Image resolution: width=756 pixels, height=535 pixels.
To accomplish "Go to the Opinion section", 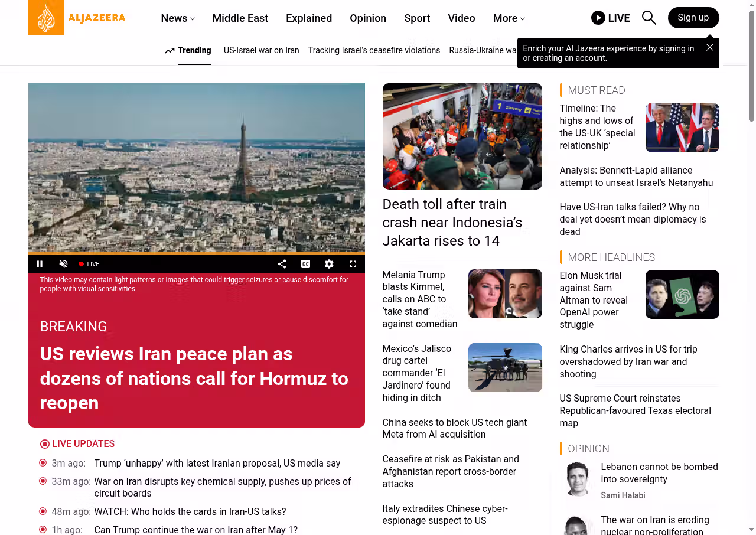I will click(367, 18).
